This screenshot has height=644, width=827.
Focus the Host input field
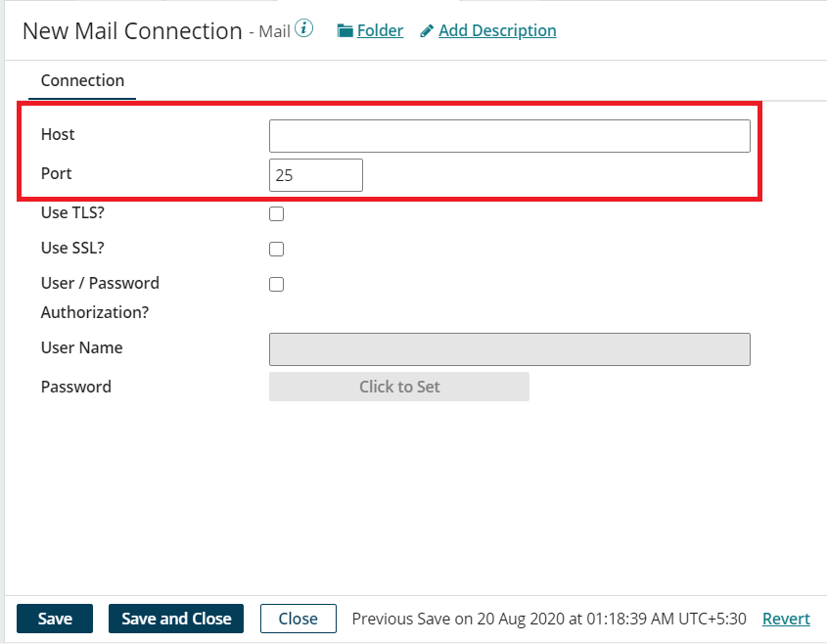pos(510,136)
